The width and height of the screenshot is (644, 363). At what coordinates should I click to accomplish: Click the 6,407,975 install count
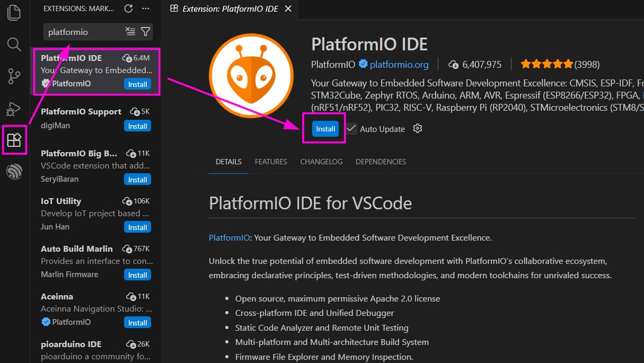[x=475, y=64]
